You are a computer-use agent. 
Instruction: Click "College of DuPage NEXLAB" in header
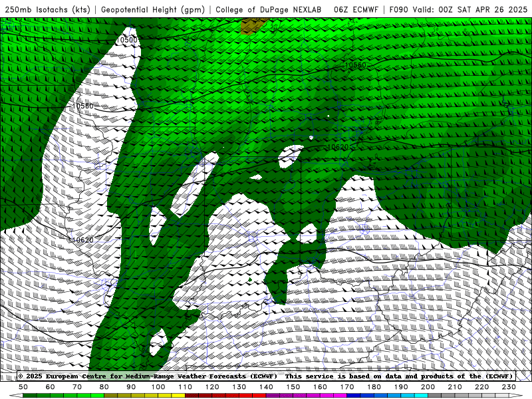(269, 9)
